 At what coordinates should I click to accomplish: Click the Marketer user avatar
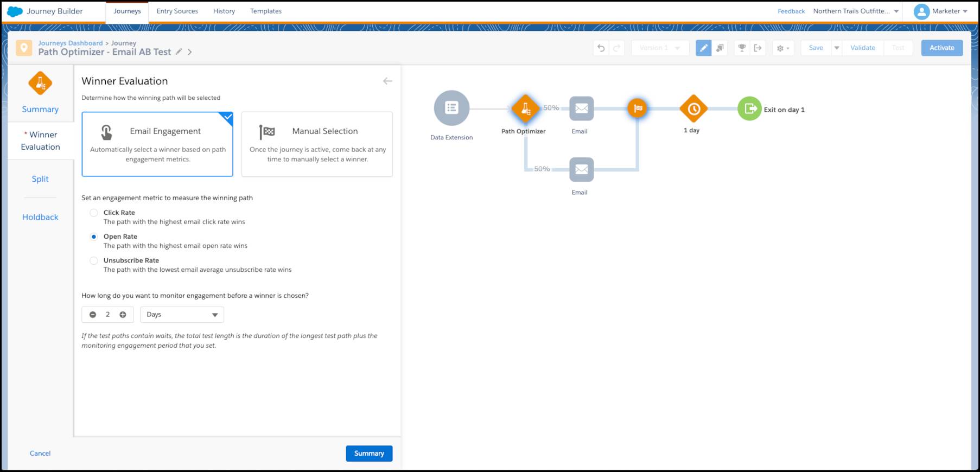pyautogui.click(x=921, y=11)
